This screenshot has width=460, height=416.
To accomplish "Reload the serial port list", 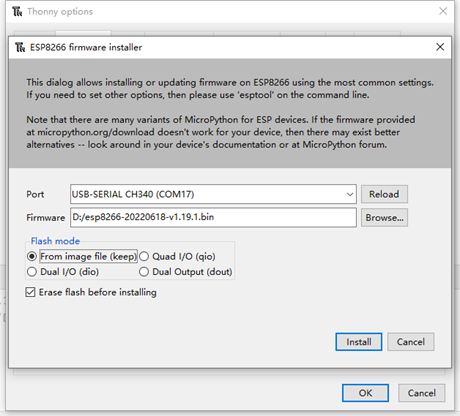I will pos(384,194).
